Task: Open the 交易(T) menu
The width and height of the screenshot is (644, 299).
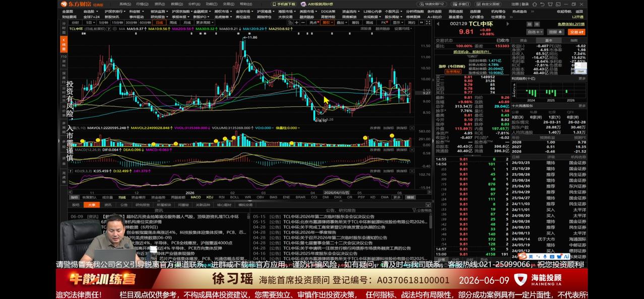Action: click(x=228, y=4)
